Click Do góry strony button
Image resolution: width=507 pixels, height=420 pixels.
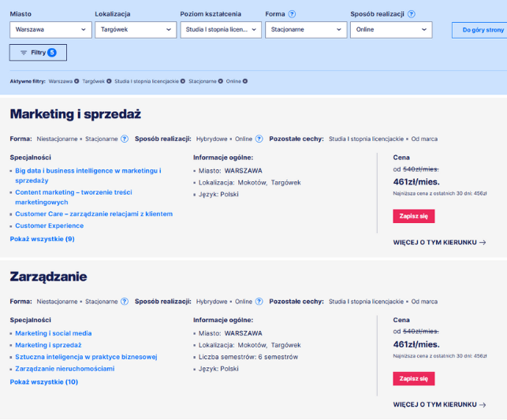[x=480, y=30]
